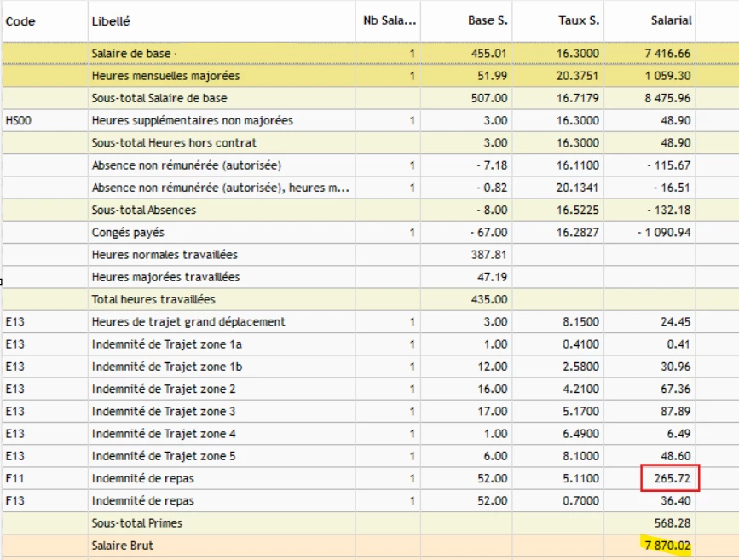The width and height of the screenshot is (739, 560).
Task: Click "Indemnité de Trajet zone 3" label
Action: pos(164,412)
